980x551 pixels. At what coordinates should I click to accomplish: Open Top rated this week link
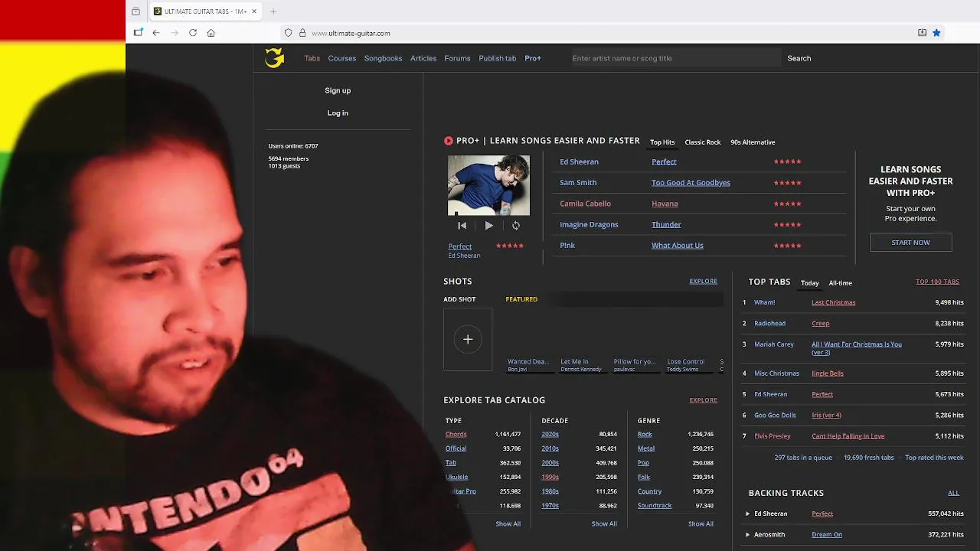click(x=935, y=458)
